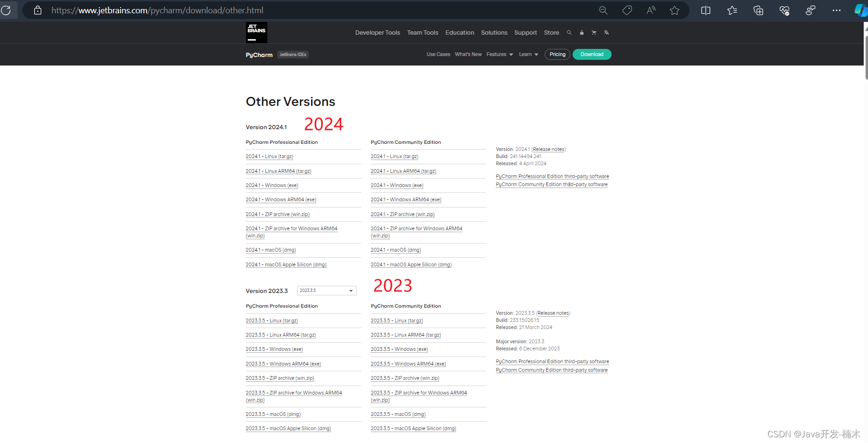Download Professional 2023.3.5 Linux ARM64 tar.gz
Image resolution: width=868 pixels, height=443 pixels.
281,335
